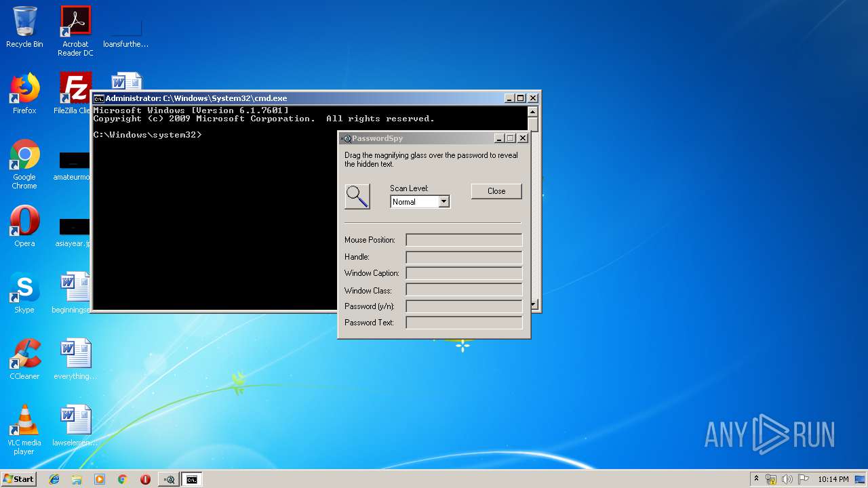Click the Mouse Position field

click(464, 240)
